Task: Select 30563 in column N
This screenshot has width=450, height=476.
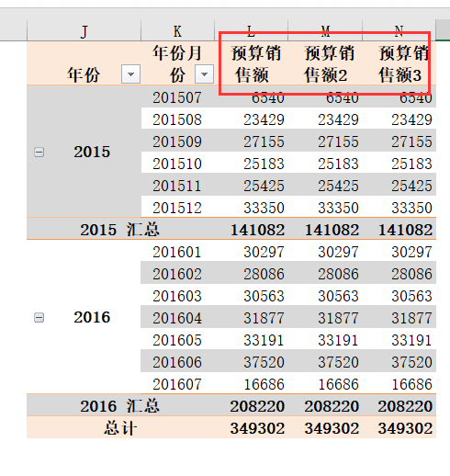Action: click(x=412, y=296)
